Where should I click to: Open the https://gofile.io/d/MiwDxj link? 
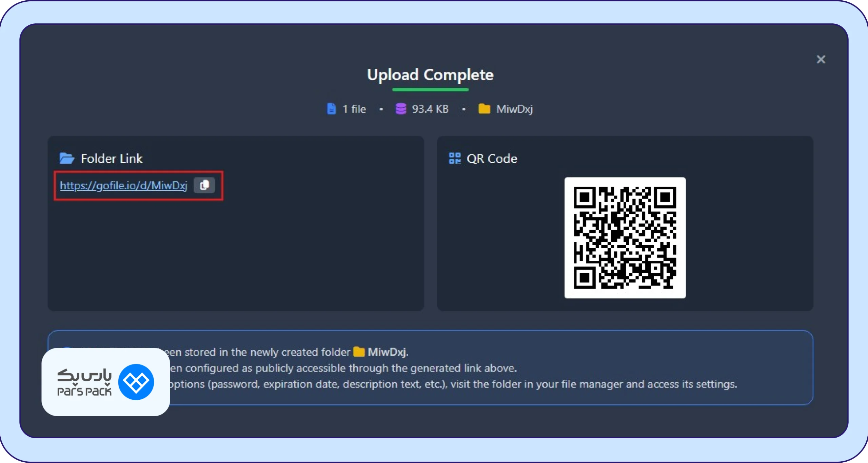(124, 185)
